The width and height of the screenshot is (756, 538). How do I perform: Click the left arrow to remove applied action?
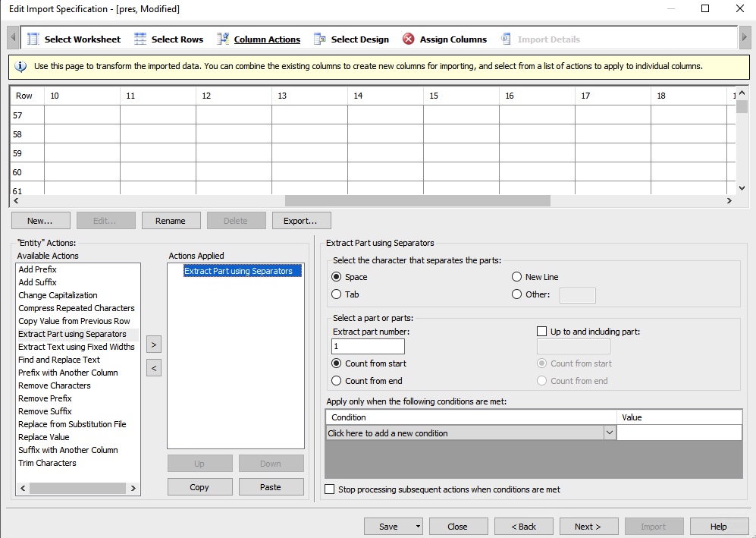(153, 367)
